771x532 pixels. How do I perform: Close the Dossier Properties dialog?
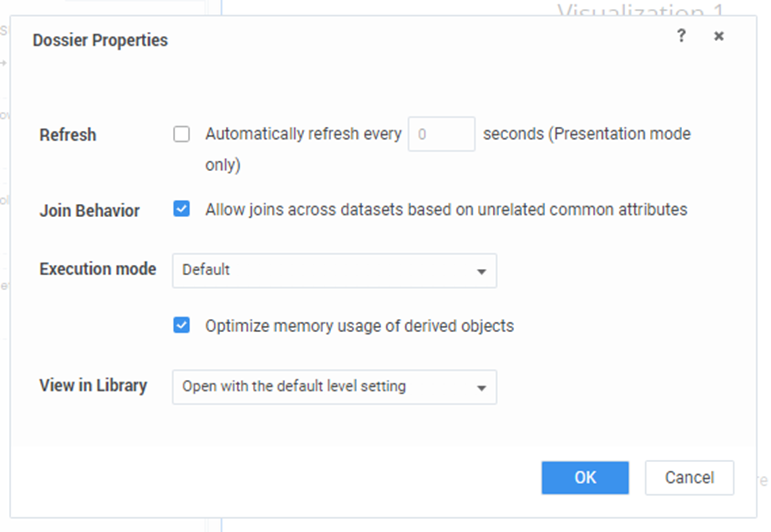coord(719,36)
